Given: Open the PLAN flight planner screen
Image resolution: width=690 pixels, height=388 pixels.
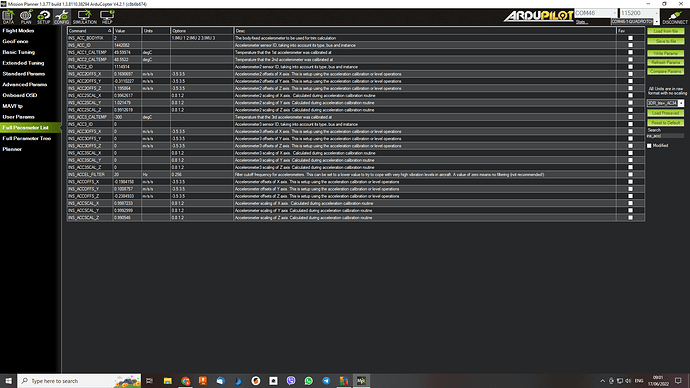Looking at the screenshot, I should click(x=26, y=17).
